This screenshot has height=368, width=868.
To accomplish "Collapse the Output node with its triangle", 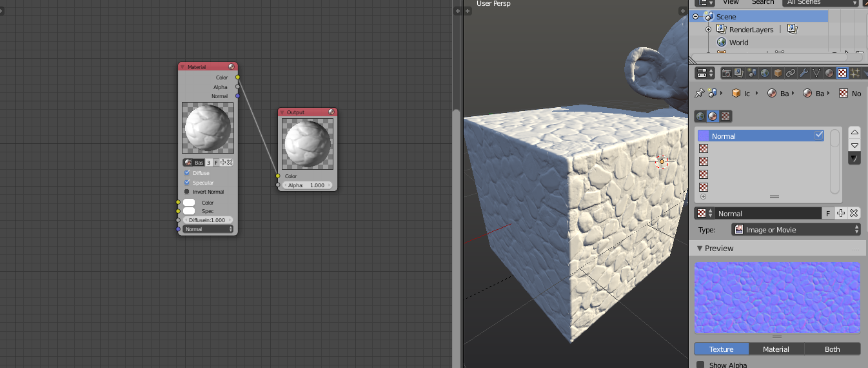I will pyautogui.click(x=282, y=112).
